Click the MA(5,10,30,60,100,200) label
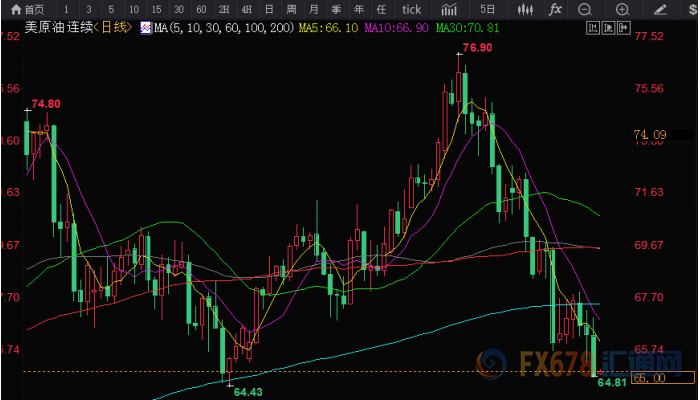The image size is (700, 400). tap(224, 29)
